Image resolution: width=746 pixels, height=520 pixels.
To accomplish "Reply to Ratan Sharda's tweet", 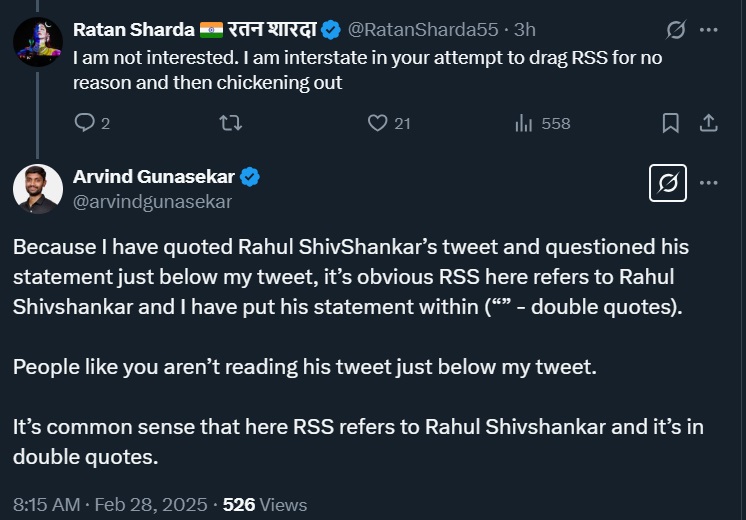I will pos(86,123).
